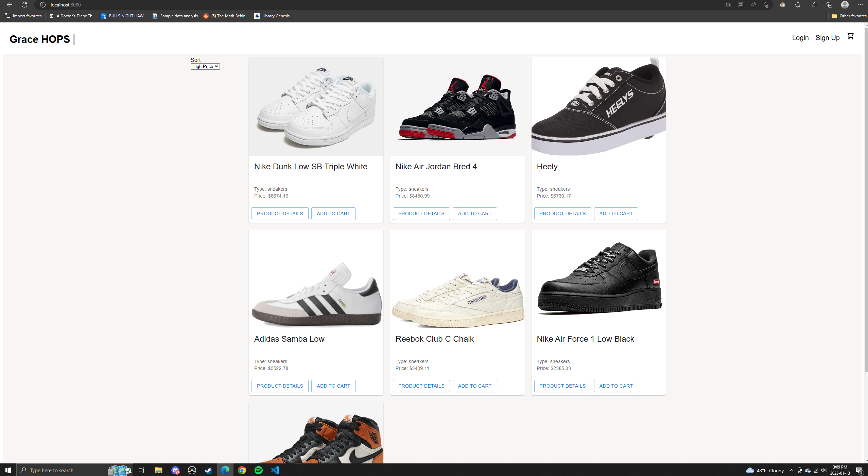
Task: Click Login on the Grace HOPS header
Action: [x=800, y=37]
